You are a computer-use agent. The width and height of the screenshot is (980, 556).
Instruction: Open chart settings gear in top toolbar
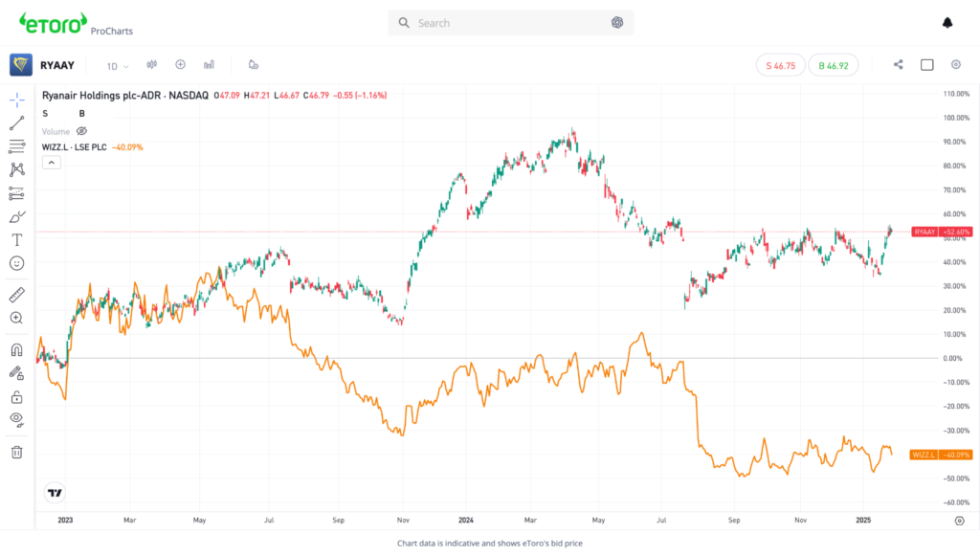pyautogui.click(x=956, y=64)
